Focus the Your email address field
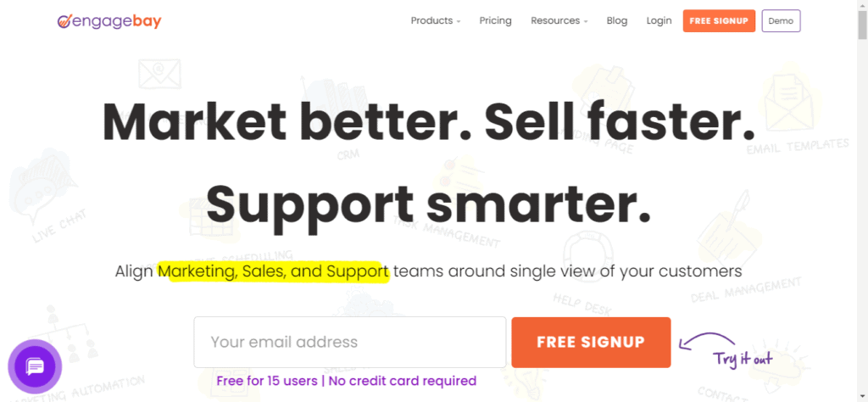 click(349, 343)
